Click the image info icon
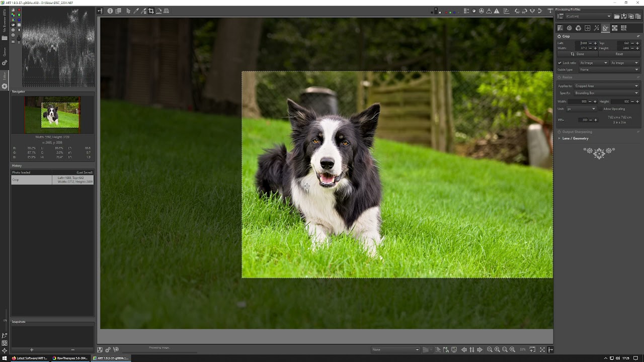 click(x=110, y=11)
